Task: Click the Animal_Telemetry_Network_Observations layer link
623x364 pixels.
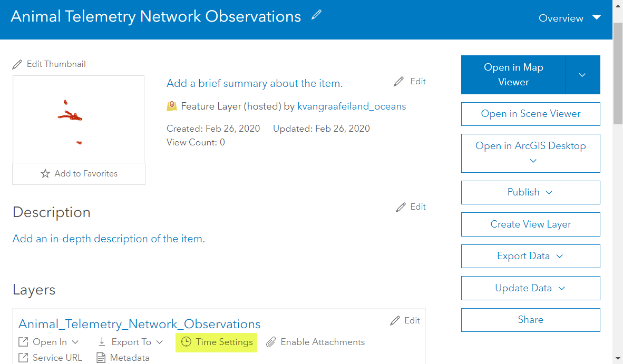Action: click(x=140, y=324)
